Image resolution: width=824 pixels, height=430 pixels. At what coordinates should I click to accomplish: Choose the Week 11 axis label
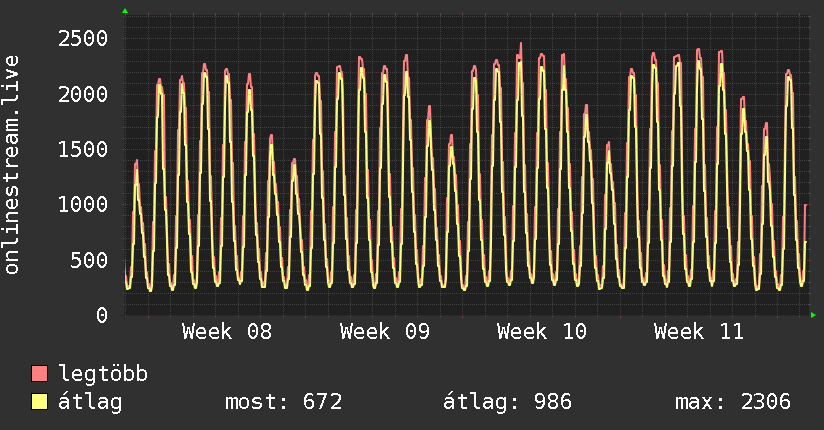click(699, 332)
